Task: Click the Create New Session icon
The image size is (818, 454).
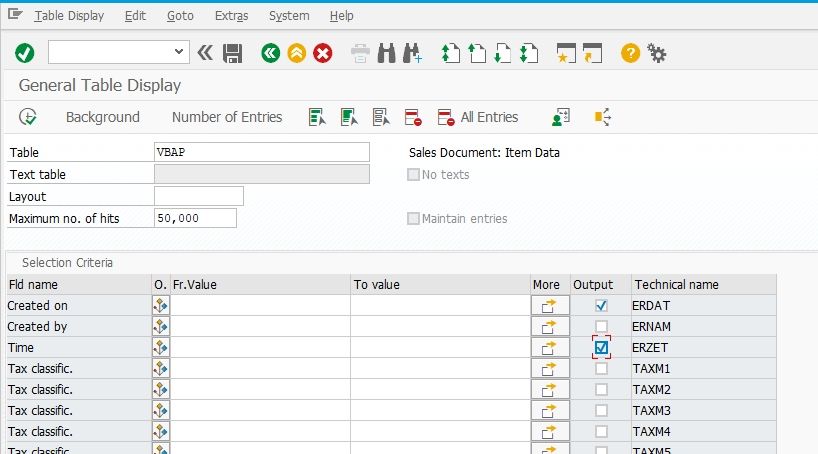Action: click(x=566, y=53)
